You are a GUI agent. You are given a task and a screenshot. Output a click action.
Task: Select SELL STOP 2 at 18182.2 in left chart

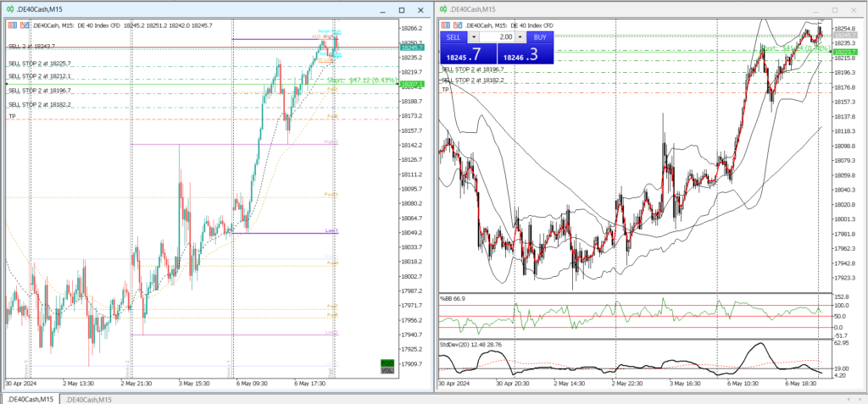click(39, 104)
